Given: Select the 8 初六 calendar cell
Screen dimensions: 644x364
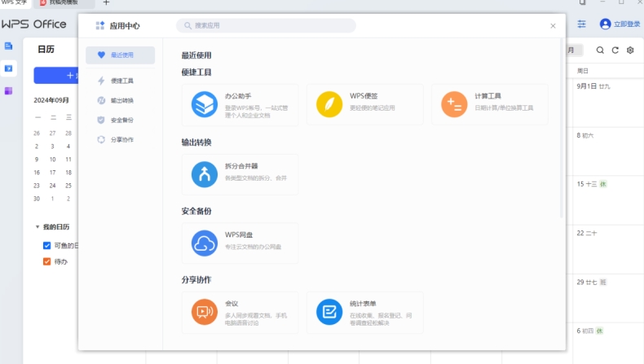Looking at the screenshot, I should click(x=608, y=151).
